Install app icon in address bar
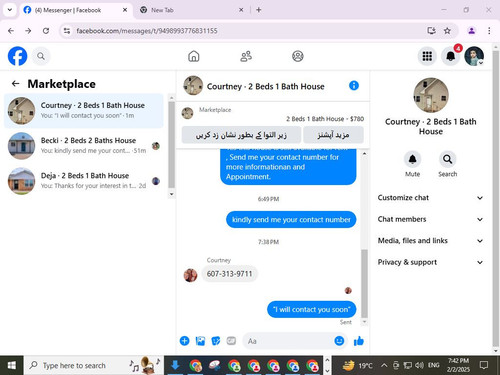 click(431, 31)
